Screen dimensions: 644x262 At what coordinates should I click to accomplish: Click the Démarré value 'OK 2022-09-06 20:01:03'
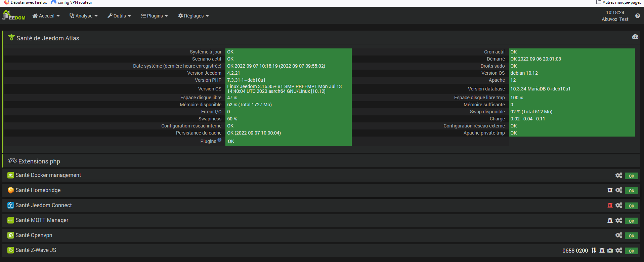pos(535,59)
